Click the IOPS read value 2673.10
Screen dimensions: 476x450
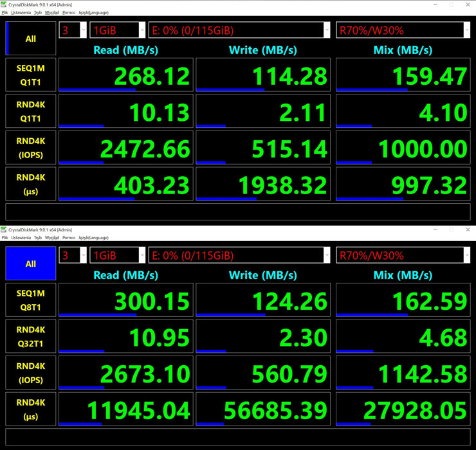126,373
